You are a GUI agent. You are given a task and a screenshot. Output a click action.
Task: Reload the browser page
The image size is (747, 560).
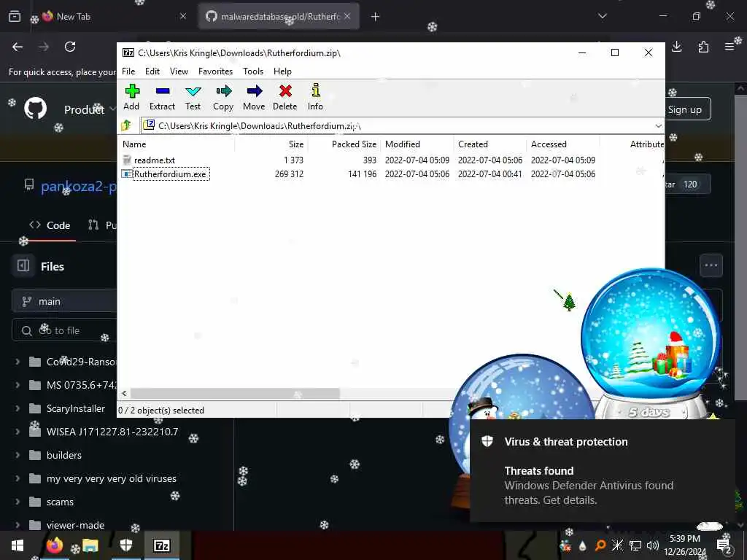pyautogui.click(x=70, y=47)
